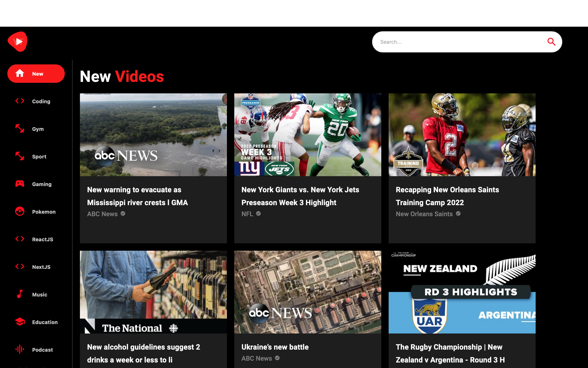The width and height of the screenshot is (588, 368).
Task: Select the Sport category
Action: click(36, 156)
